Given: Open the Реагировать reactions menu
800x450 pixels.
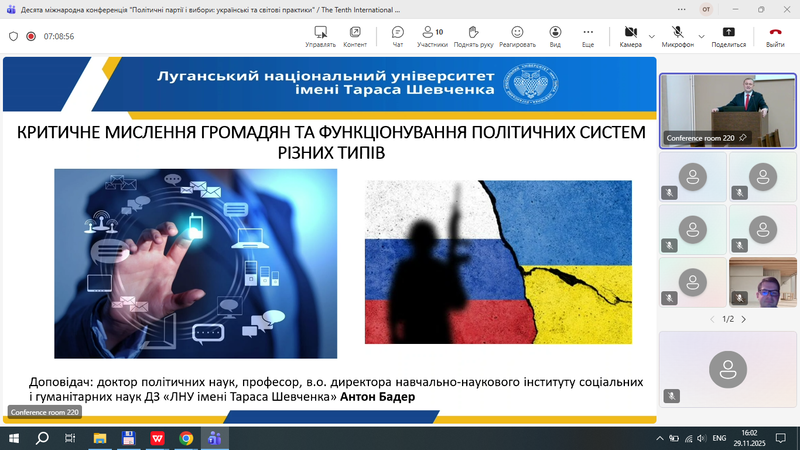Looking at the screenshot, I should coord(517,36).
